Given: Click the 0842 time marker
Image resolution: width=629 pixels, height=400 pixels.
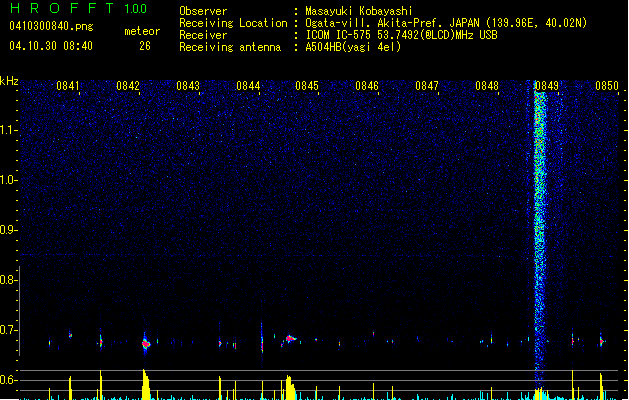Looking at the screenshot, I should (x=128, y=86).
